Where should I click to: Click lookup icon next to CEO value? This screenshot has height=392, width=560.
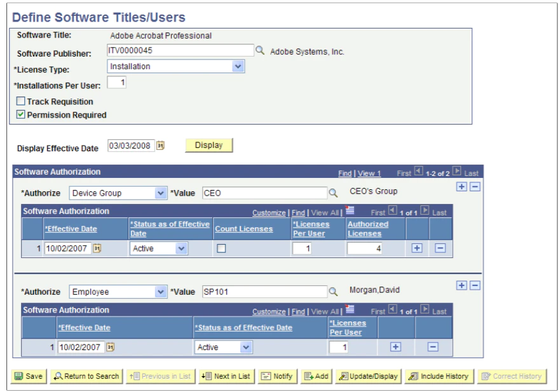tap(333, 193)
